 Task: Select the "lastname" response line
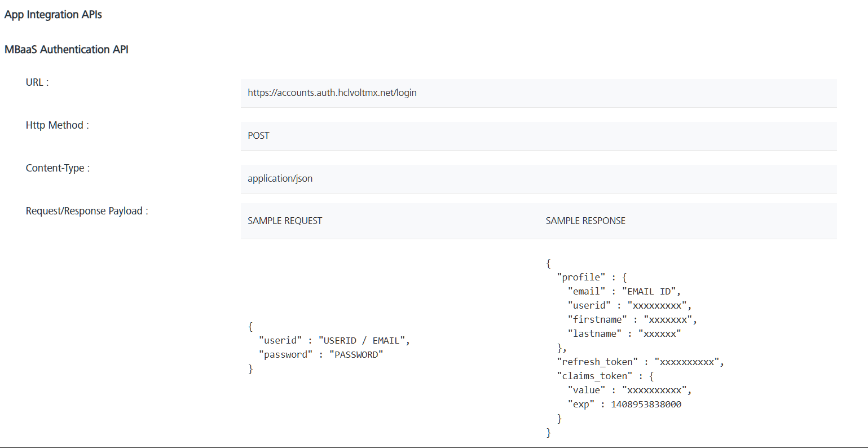click(624, 334)
